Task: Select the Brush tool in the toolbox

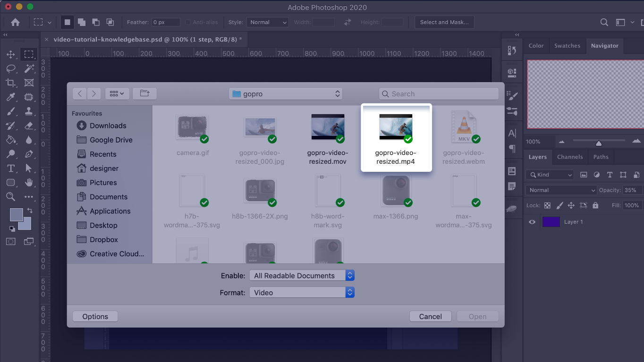Action: 10,111
